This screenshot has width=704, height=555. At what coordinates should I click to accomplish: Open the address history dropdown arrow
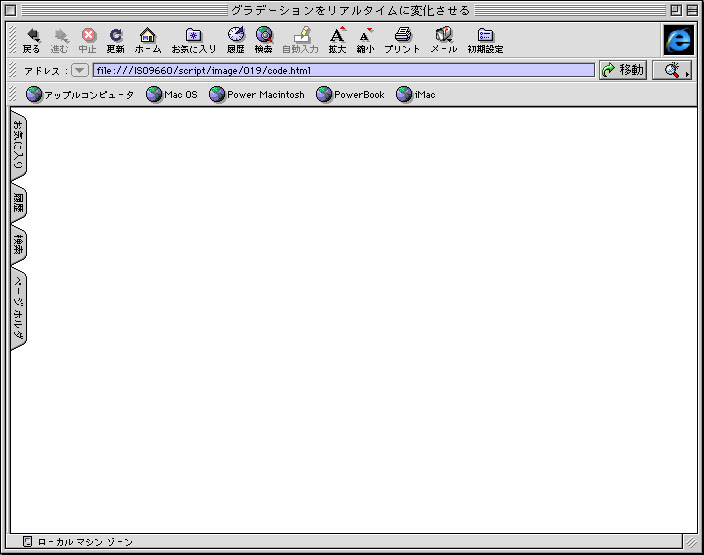(79, 70)
